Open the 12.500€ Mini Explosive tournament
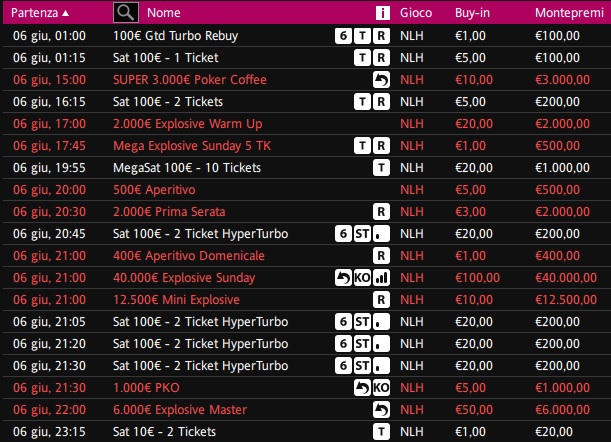Screen dimensions: 611x442 coord(176,299)
